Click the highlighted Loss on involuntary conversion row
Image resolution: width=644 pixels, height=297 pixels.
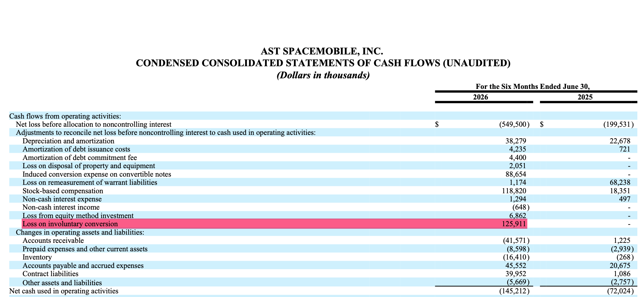(x=274, y=224)
